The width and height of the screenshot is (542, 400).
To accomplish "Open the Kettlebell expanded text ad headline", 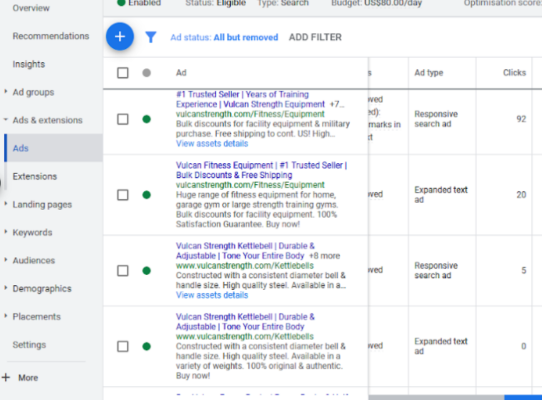I will 245,322.
